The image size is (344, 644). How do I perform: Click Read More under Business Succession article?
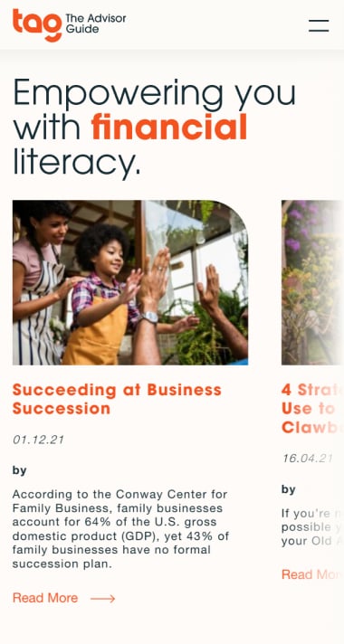pyautogui.click(x=45, y=598)
